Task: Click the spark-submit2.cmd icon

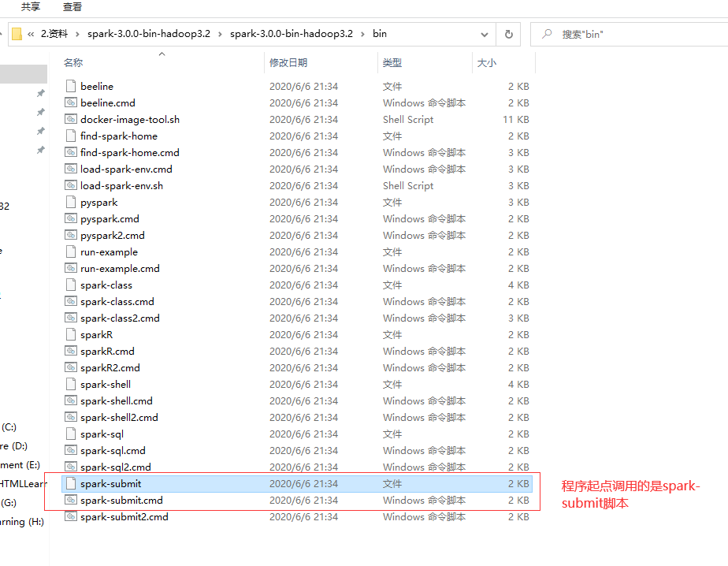Action: tap(71, 516)
